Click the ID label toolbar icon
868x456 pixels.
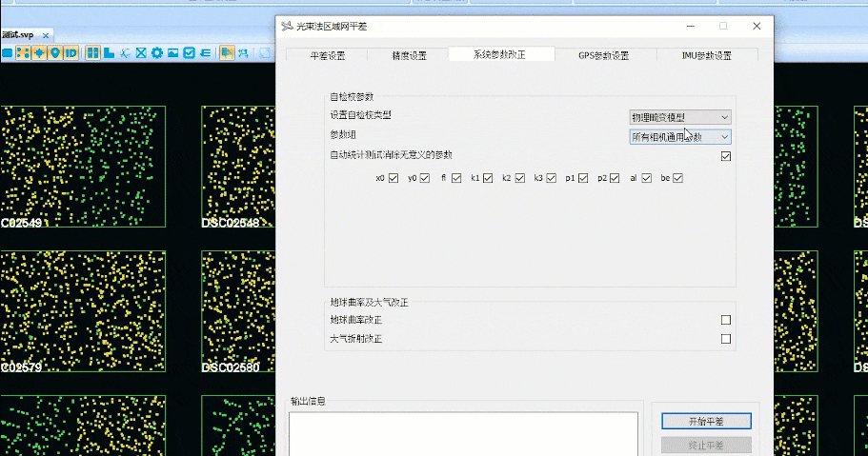[x=71, y=52]
